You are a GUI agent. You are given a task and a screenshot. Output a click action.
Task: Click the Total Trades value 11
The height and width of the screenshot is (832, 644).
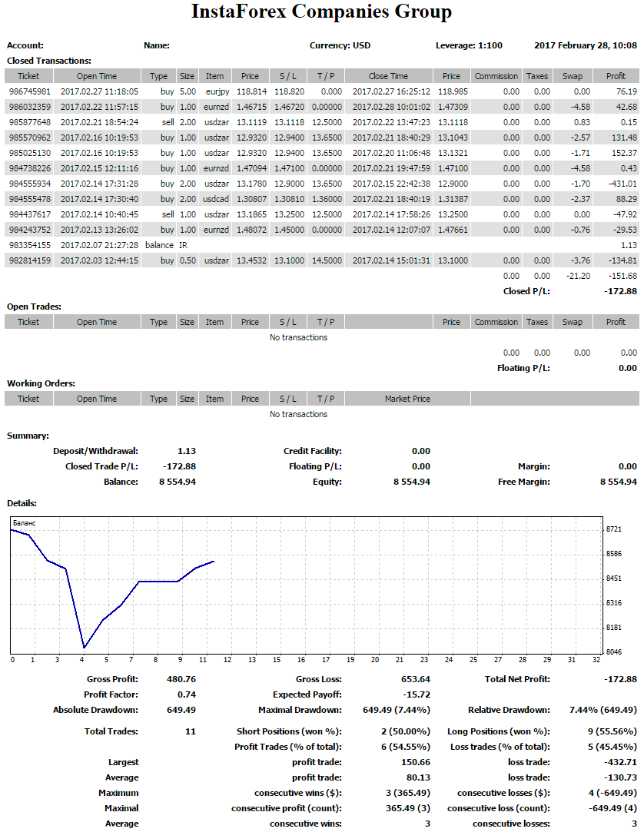(190, 731)
